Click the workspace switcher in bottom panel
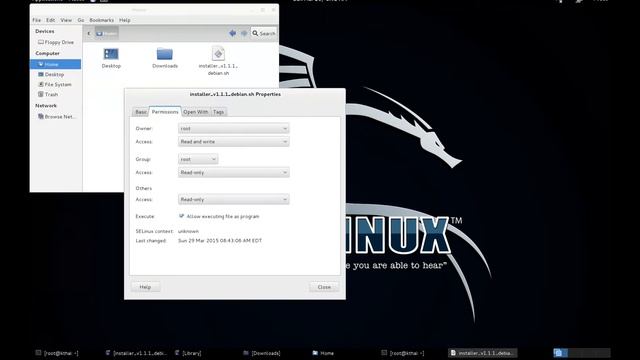The height and width of the screenshot is (360, 640). [582, 353]
